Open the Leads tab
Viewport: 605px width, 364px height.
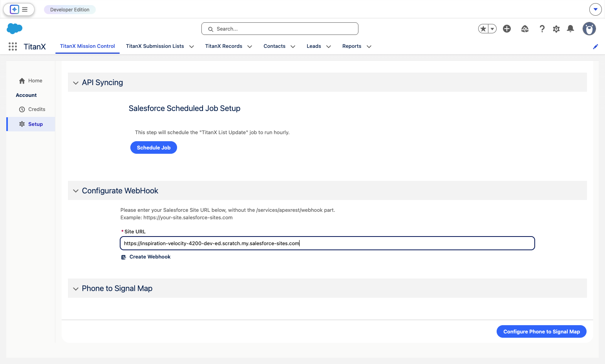314,46
